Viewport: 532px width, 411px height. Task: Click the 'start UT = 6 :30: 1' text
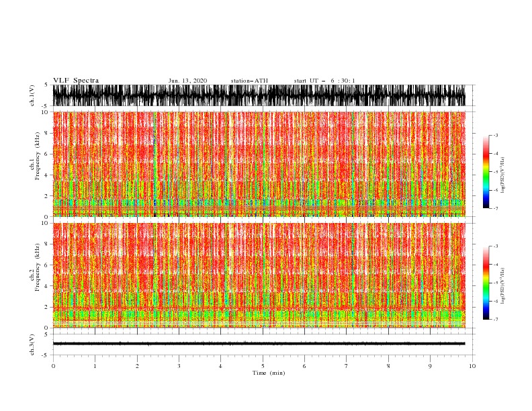pyautogui.click(x=324, y=81)
